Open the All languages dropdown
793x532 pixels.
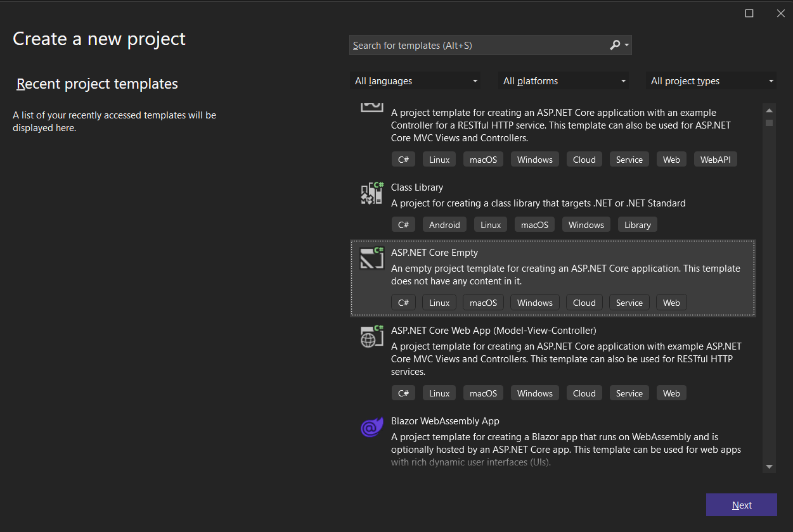pyautogui.click(x=415, y=81)
